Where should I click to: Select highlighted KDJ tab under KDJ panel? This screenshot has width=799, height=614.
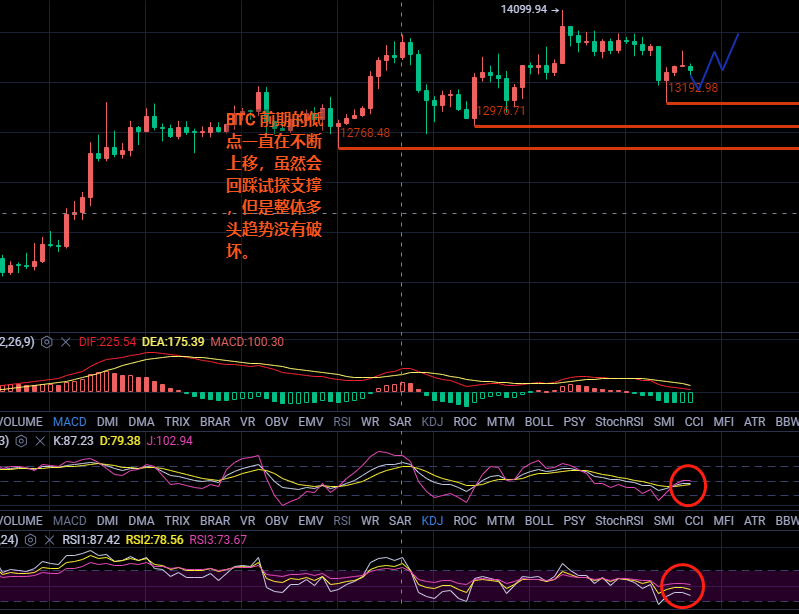pyautogui.click(x=432, y=521)
